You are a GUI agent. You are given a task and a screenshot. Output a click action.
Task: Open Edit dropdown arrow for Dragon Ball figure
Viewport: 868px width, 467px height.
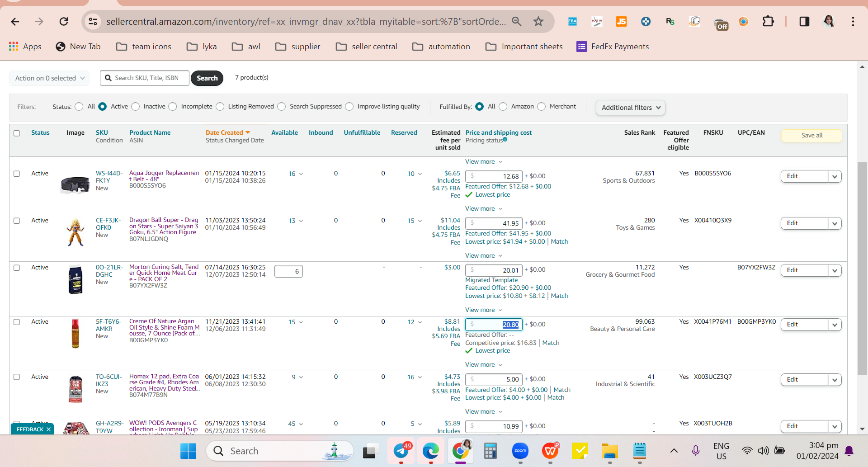[835, 223]
